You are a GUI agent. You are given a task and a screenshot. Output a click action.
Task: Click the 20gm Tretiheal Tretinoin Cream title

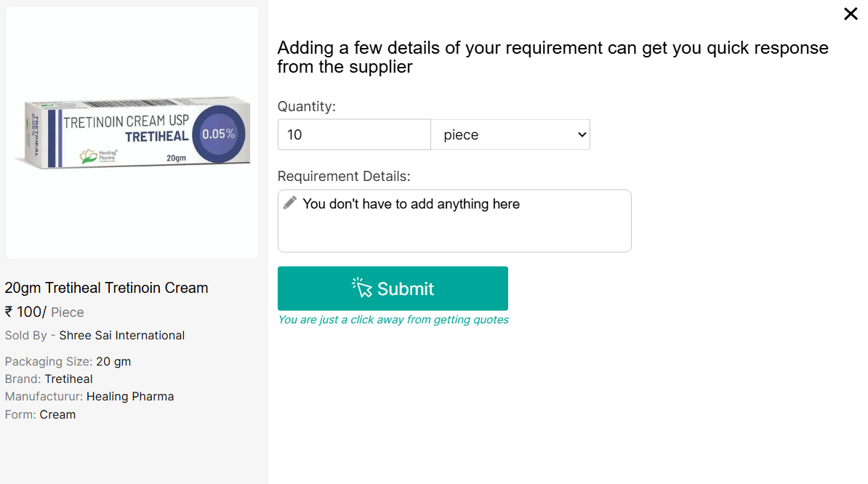106,288
